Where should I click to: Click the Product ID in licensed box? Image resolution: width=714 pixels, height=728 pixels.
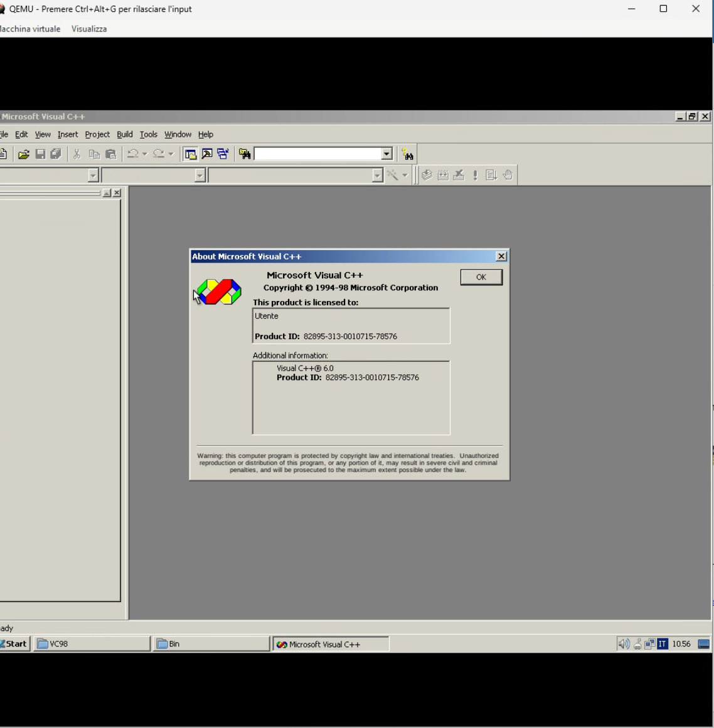click(x=326, y=337)
